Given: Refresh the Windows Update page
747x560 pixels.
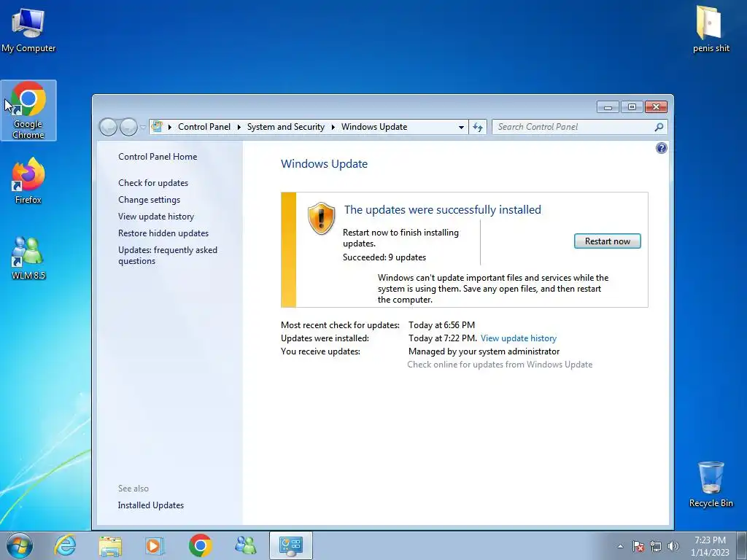Looking at the screenshot, I should pos(477,127).
